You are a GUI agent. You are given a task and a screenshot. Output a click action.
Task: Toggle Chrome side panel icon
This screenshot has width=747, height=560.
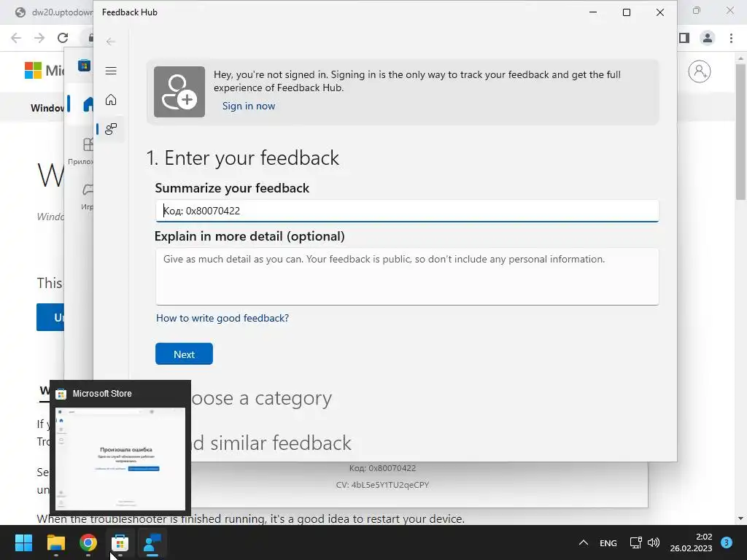click(x=684, y=38)
